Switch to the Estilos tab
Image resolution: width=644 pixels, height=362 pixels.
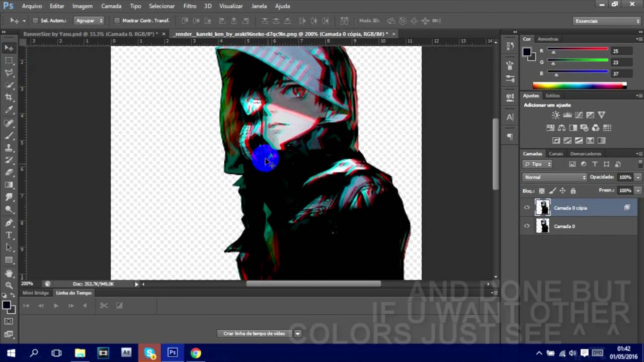click(552, 96)
